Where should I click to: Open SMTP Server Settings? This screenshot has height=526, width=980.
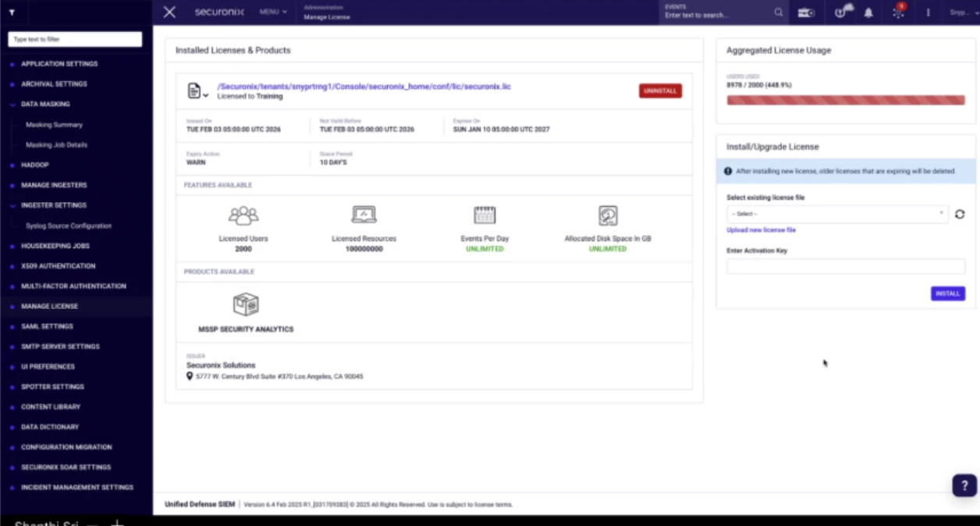(60, 347)
